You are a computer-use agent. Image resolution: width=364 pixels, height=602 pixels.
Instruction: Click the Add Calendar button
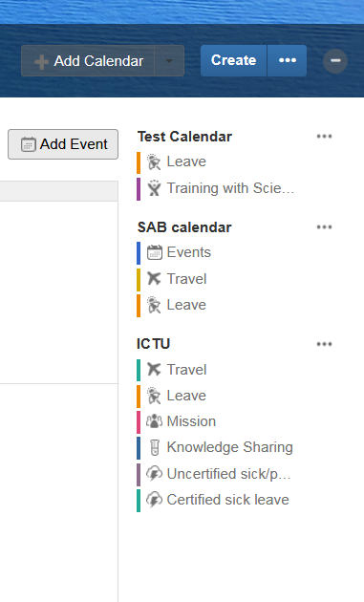tap(88, 60)
